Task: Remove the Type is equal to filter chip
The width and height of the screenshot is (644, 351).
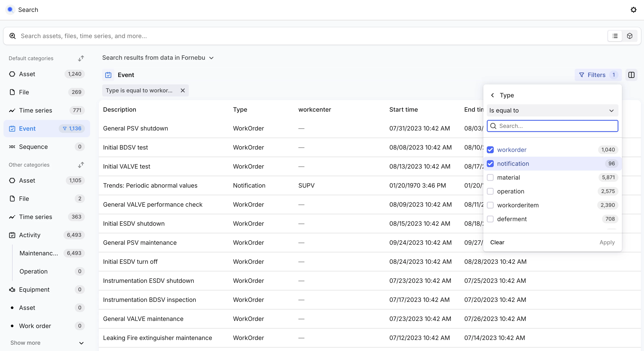Action: click(x=183, y=90)
